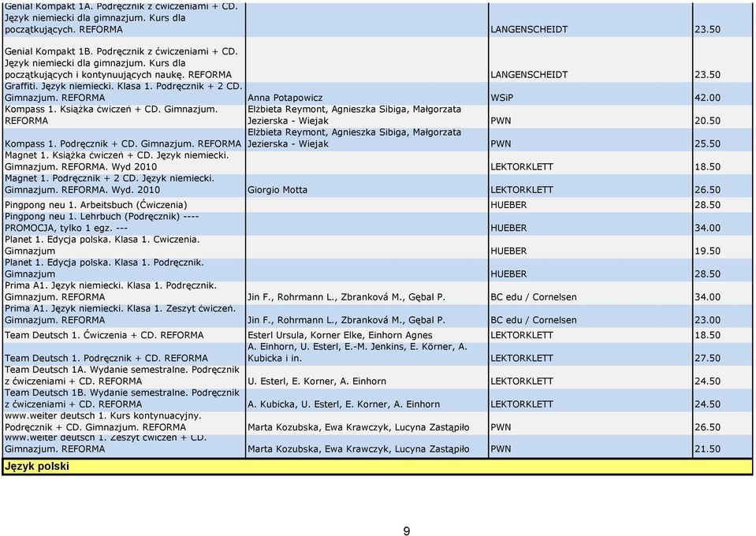Select 'Team Deutsch 1. Ćwiczenia + CD' title
The height and width of the screenshot is (536, 756).
point(104,336)
